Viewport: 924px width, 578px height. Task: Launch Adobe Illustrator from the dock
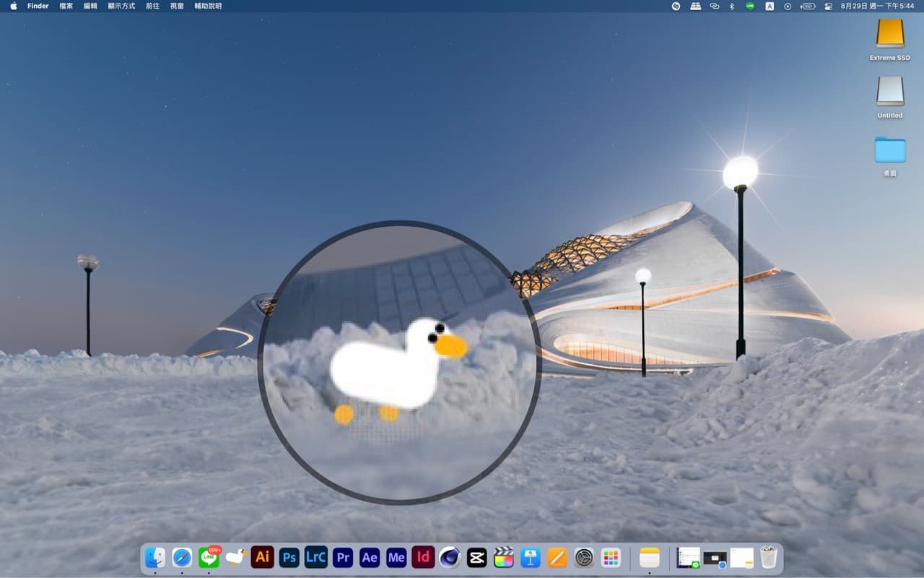click(262, 557)
